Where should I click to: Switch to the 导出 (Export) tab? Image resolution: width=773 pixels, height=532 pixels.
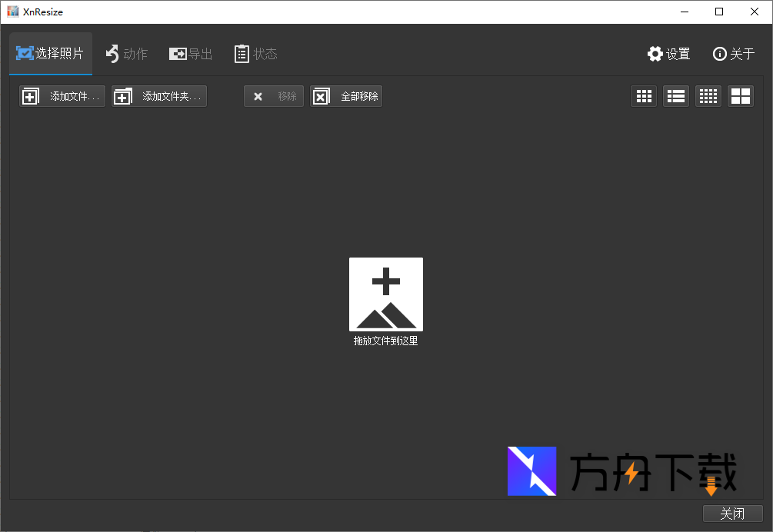[x=190, y=54]
